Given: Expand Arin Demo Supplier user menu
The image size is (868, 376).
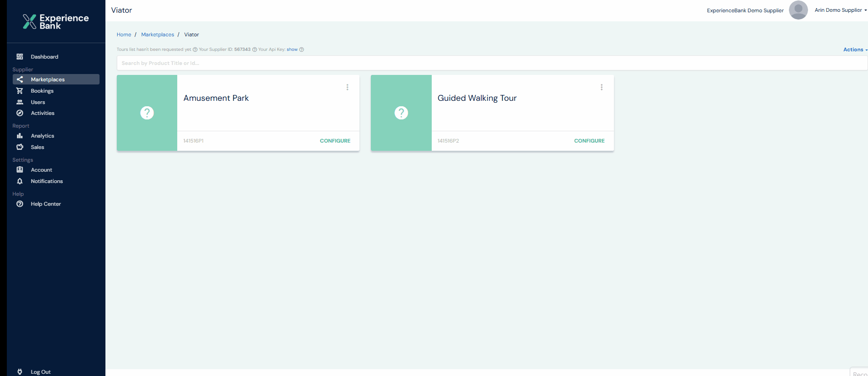Looking at the screenshot, I should click(840, 10).
